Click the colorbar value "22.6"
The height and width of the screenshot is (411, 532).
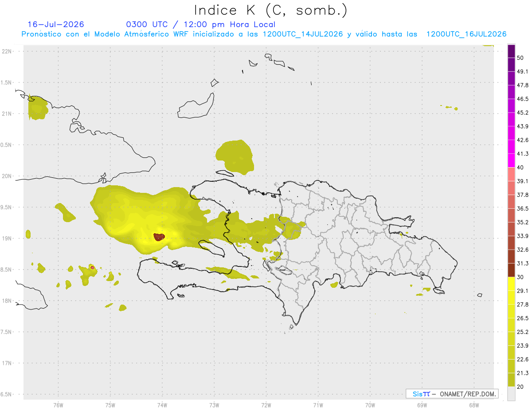click(x=523, y=360)
